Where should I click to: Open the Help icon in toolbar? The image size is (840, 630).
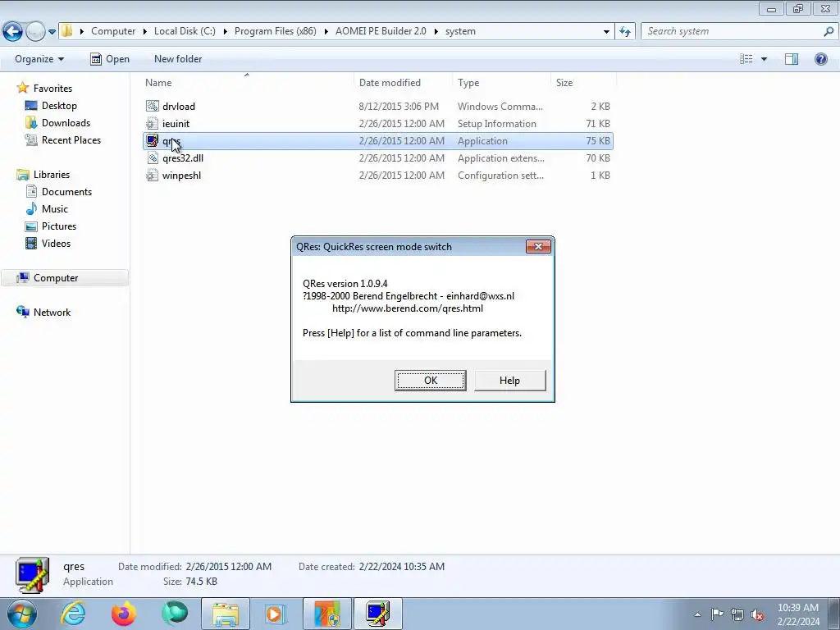coord(820,59)
